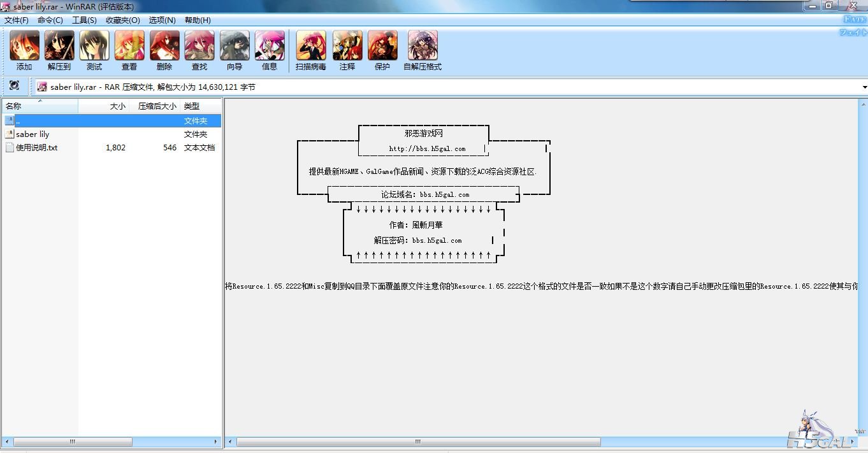
Task: Select the '..' parent folder row
Action: pyautogui.click(x=112, y=120)
